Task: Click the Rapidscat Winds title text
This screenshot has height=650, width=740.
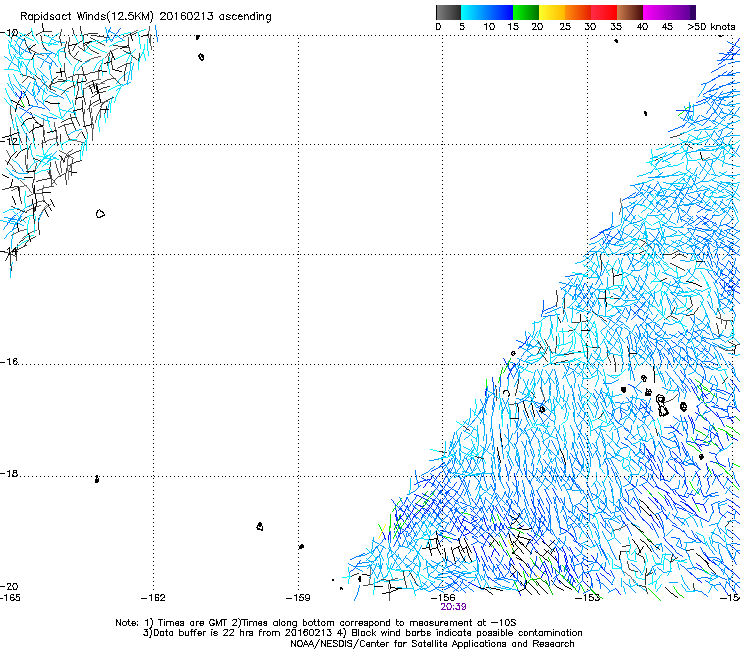Action: pyautogui.click(x=146, y=16)
